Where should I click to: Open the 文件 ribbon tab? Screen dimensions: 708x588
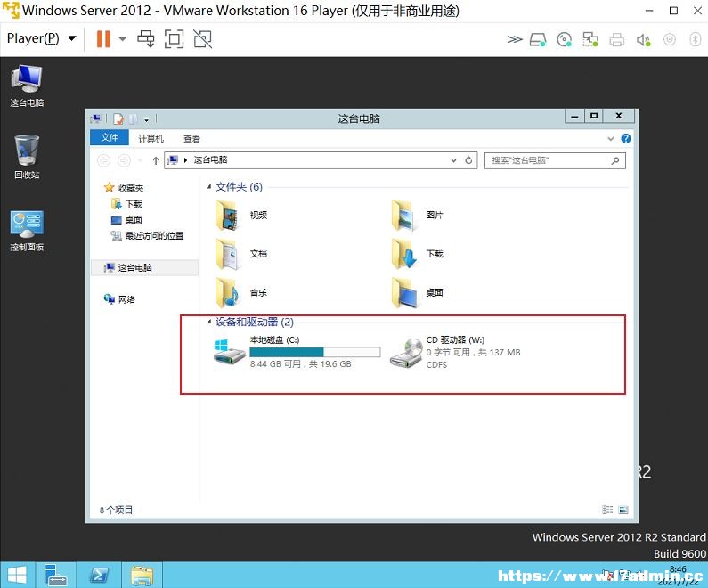(x=110, y=138)
